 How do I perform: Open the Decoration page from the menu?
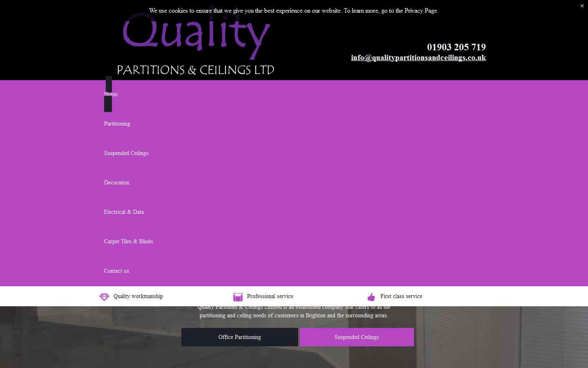[116, 182]
